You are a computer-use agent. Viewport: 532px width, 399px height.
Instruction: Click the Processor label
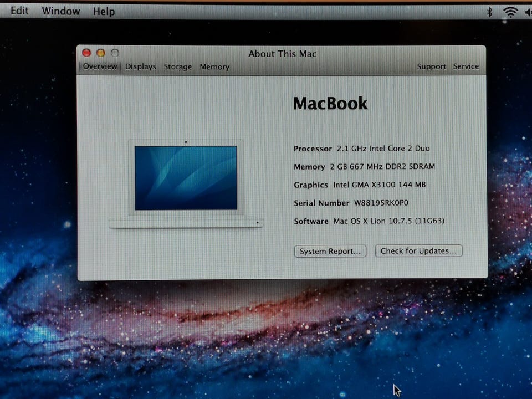coord(313,149)
